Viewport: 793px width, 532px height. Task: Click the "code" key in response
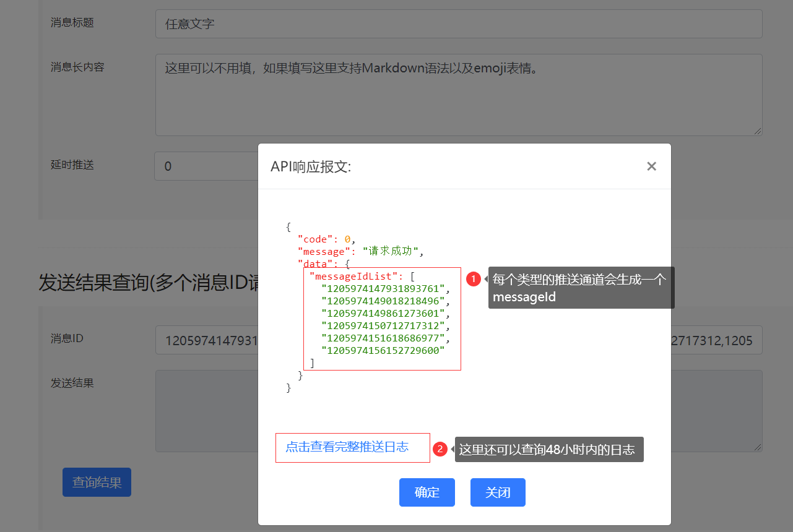pos(315,239)
